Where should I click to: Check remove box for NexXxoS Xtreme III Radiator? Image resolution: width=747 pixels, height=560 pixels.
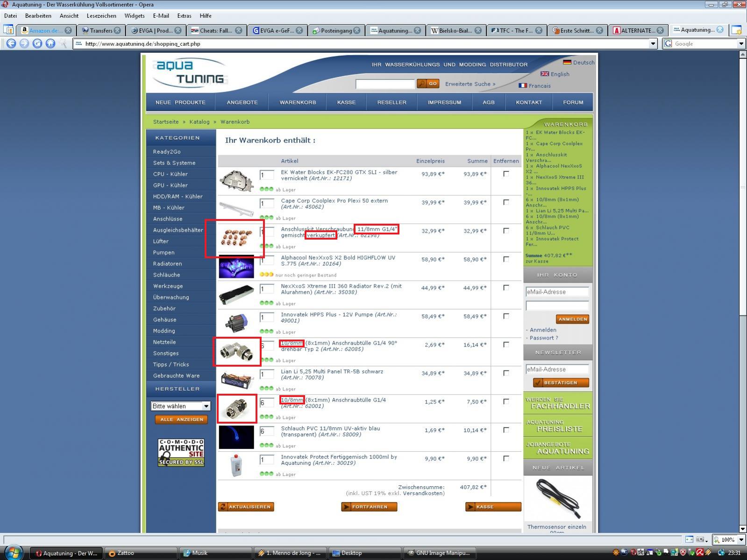pyautogui.click(x=506, y=288)
